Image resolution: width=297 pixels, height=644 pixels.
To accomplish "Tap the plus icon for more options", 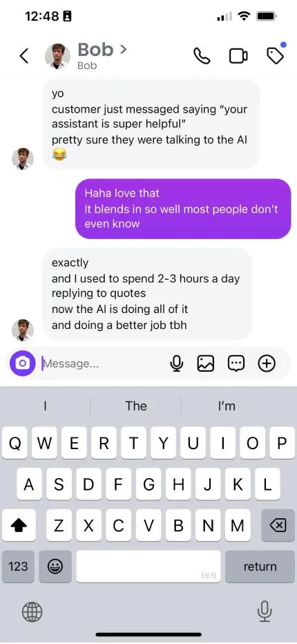I will [267, 363].
